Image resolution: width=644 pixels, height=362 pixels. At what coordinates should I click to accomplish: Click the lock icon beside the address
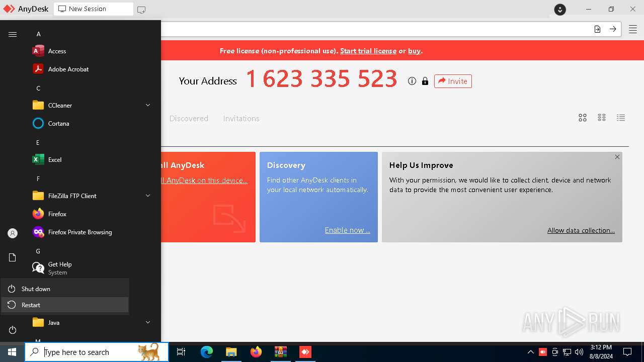tap(425, 81)
